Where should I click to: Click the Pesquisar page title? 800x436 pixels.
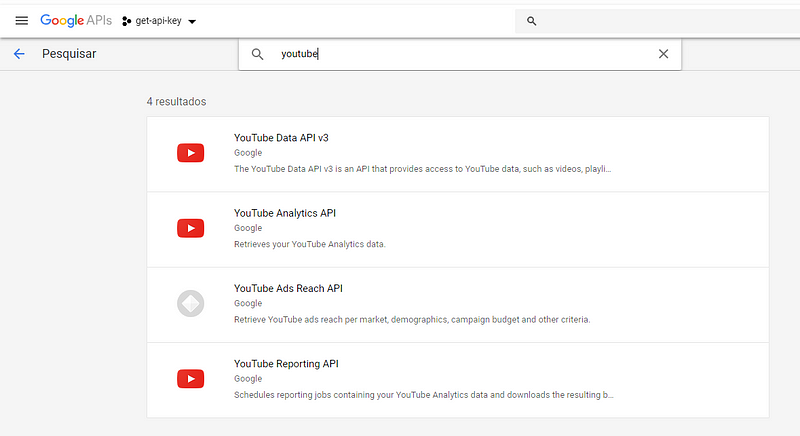[x=69, y=54]
